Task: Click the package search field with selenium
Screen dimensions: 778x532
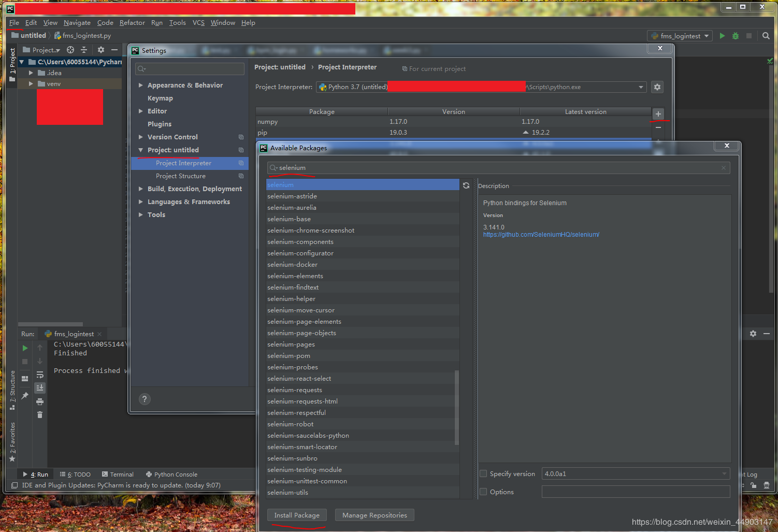Action: tap(498, 168)
